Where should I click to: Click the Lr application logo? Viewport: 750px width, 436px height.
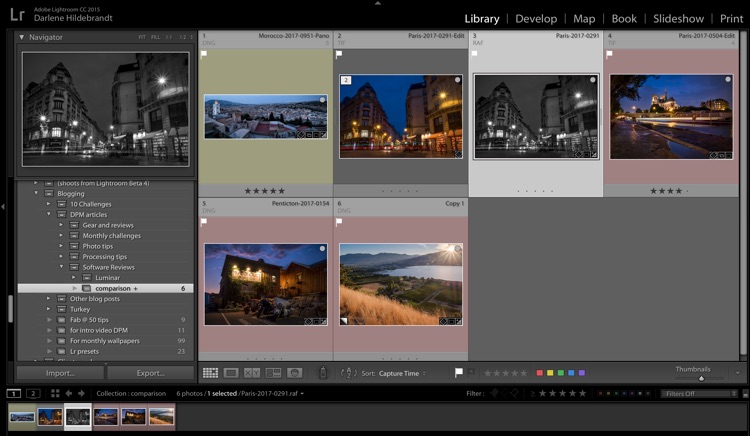tap(17, 14)
